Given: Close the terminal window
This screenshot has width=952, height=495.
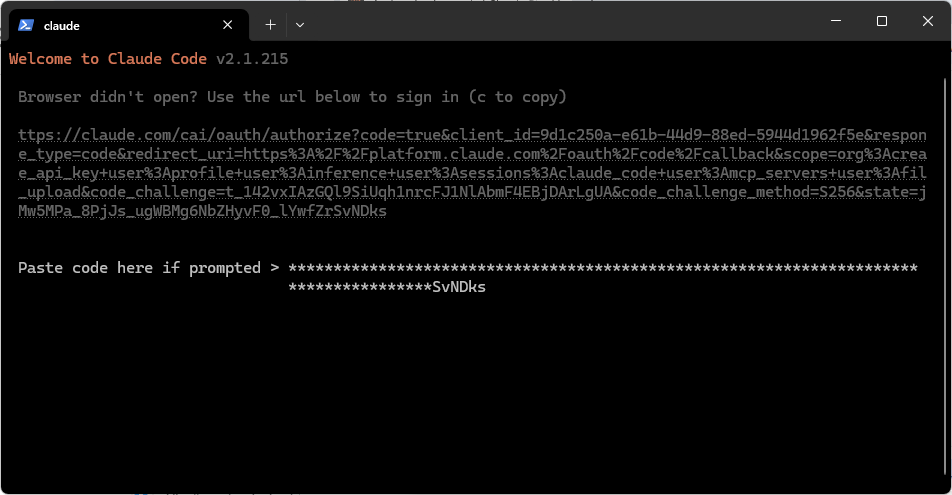Looking at the screenshot, I should 928,21.
